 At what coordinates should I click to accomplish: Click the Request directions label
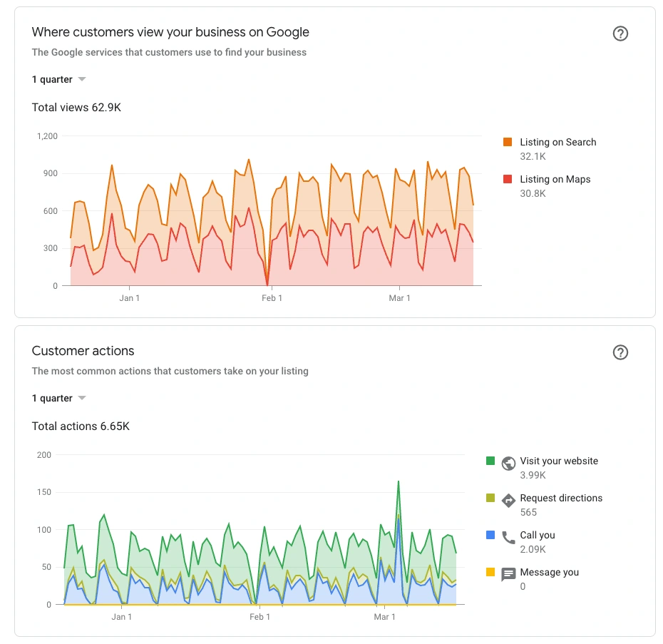561,498
